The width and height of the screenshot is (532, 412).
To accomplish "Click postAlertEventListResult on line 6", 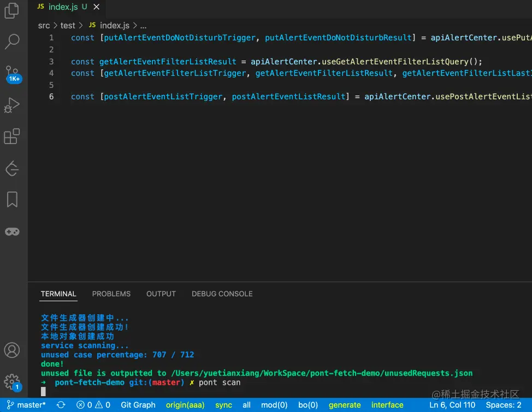I will point(288,97).
